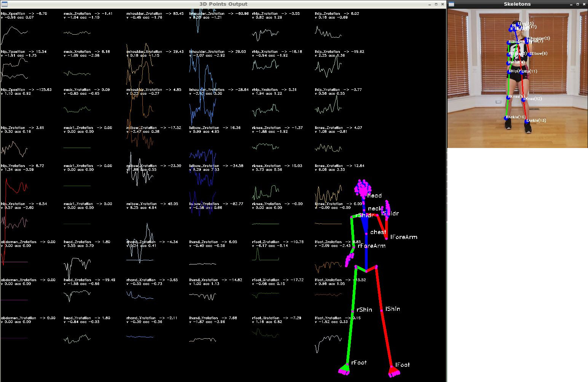
Task: Click the relbow_Yrotation label
Action: pos(142,204)
